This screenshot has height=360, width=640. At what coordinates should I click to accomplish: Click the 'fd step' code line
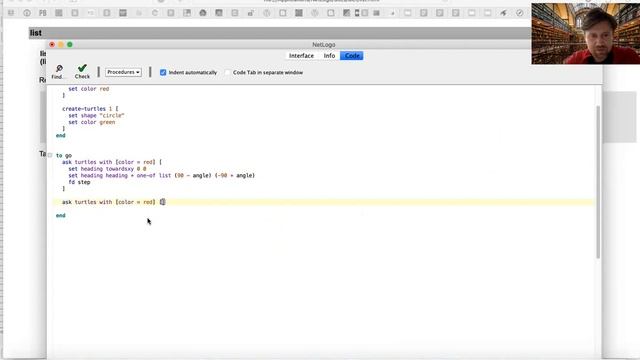79,182
